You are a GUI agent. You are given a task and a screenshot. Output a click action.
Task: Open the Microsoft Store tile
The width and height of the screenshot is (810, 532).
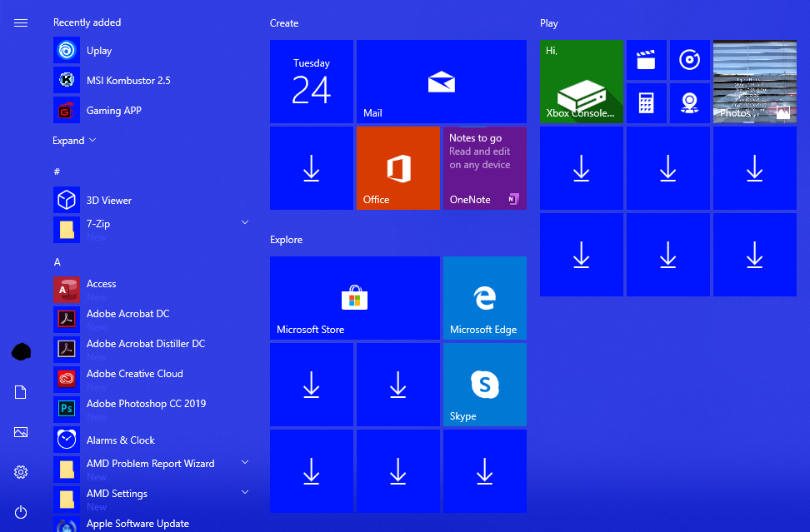pos(355,298)
